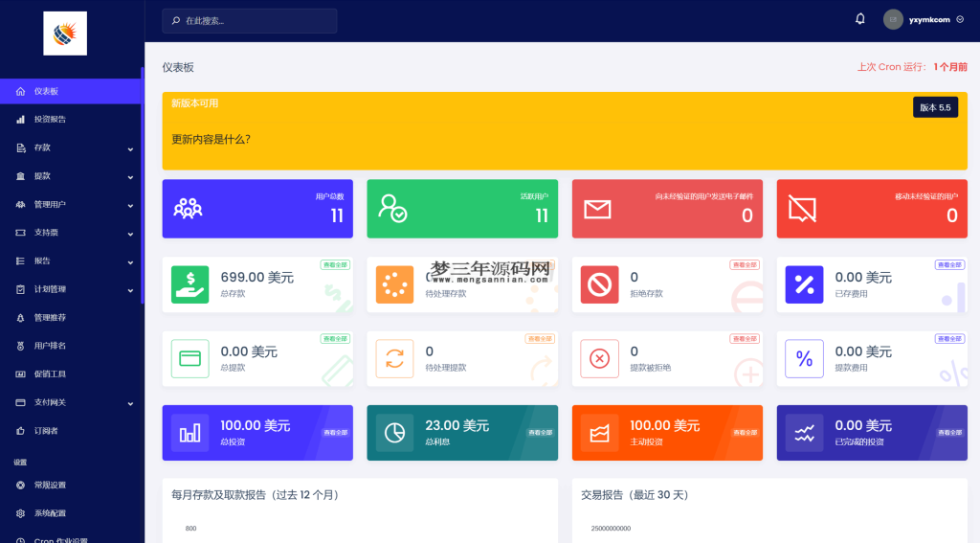Image resolution: width=980 pixels, height=543 pixels.
Task: Expand the 管理用户 menu chevron
Action: 130,205
